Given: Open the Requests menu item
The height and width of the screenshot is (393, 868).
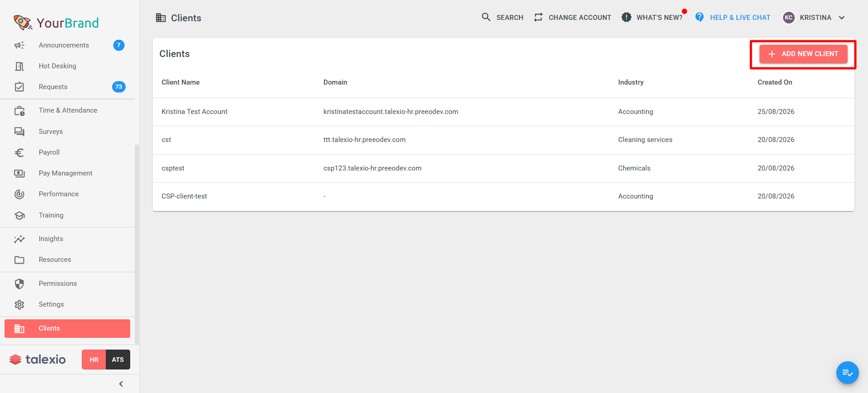Looking at the screenshot, I should click(x=67, y=87).
